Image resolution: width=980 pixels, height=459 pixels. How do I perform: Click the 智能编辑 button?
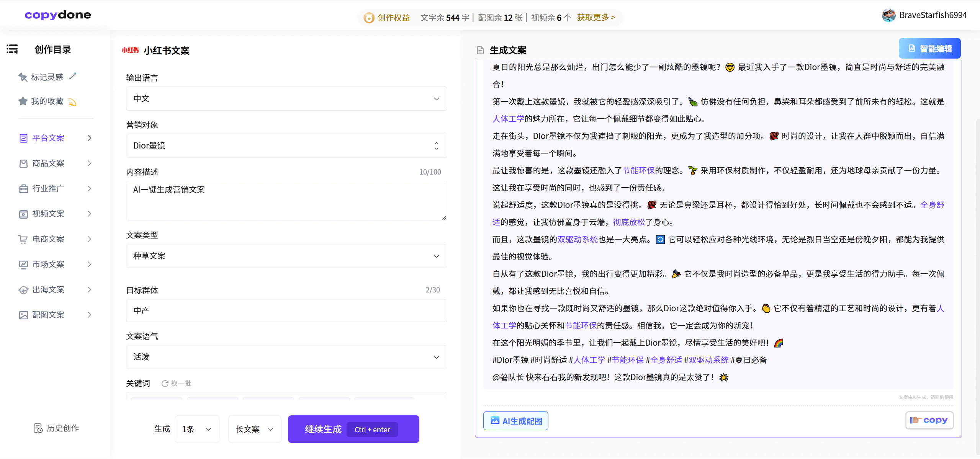tap(929, 48)
